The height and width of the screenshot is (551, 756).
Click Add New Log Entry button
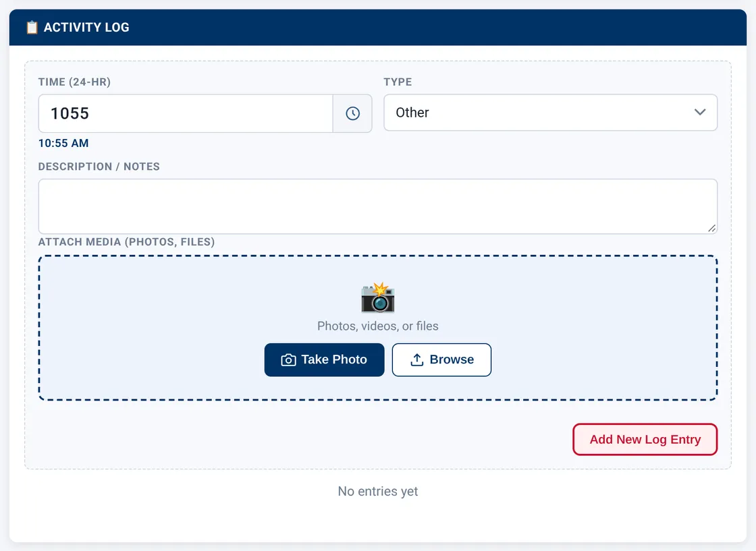[x=645, y=439]
